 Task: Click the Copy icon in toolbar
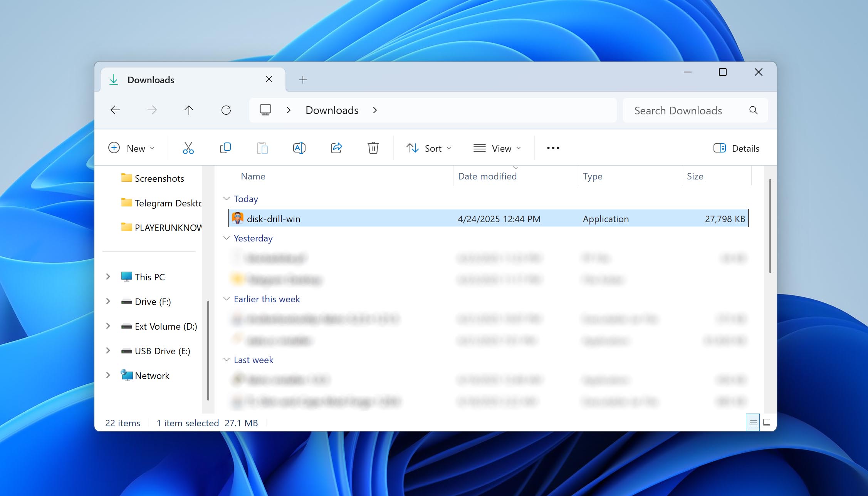click(x=225, y=148)
